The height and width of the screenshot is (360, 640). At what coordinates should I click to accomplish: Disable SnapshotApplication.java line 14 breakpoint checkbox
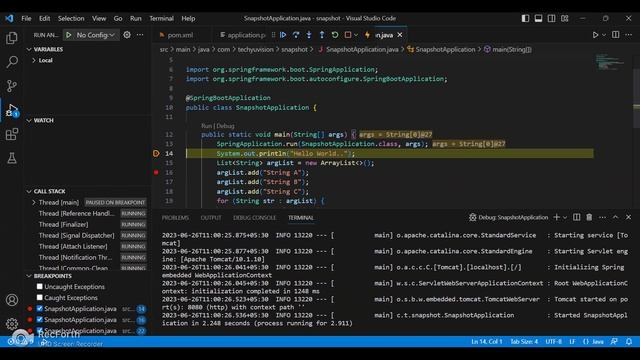coord(40,309)
